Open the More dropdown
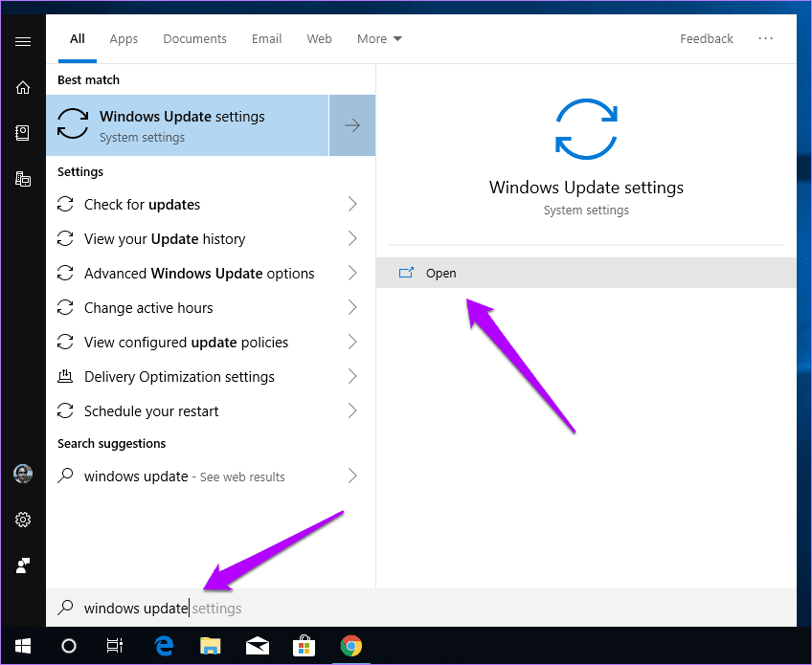Viewport: 812px width, 665px height. coord(379,39)
